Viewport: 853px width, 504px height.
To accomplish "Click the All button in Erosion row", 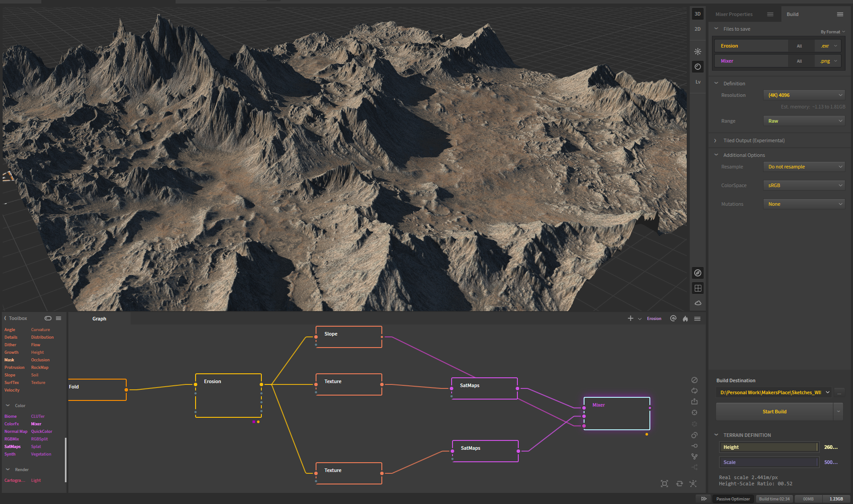I will tap(799, 46).
